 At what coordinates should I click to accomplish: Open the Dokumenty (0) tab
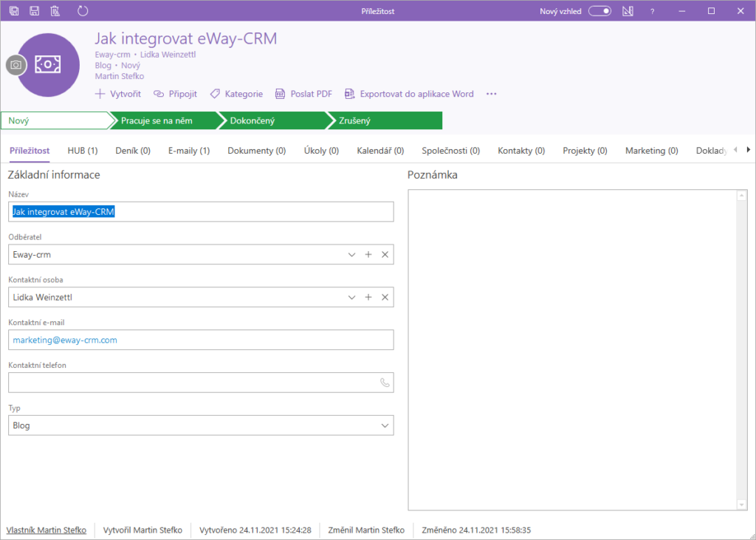click(x=256, y=151)
